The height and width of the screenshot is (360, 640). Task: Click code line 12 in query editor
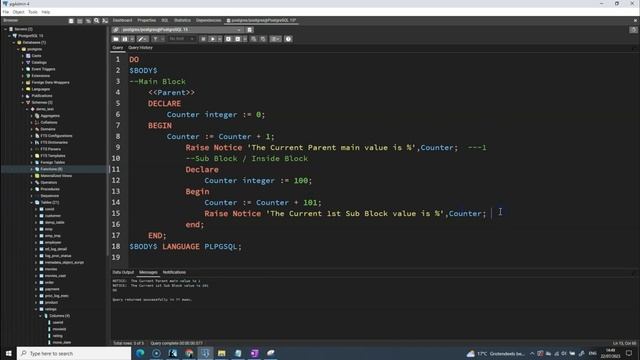click(258, 180)
